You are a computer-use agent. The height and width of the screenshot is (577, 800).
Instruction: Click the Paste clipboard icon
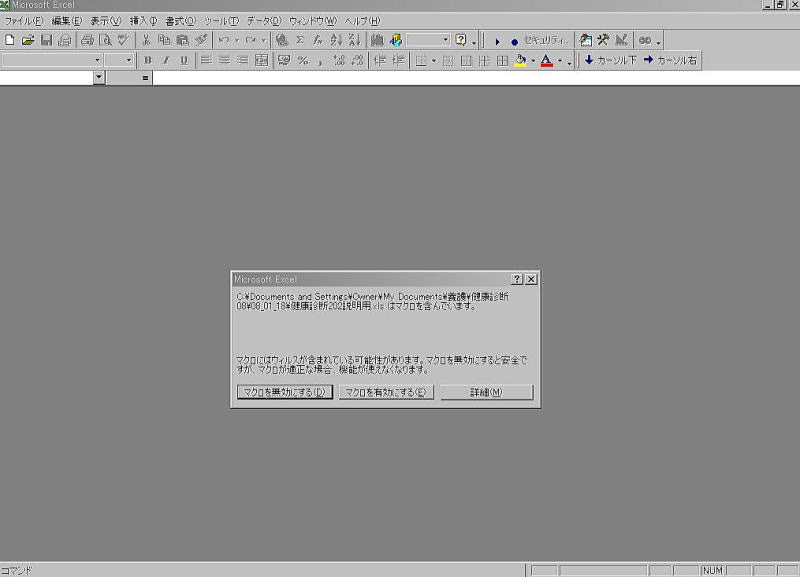click(183, 40)
